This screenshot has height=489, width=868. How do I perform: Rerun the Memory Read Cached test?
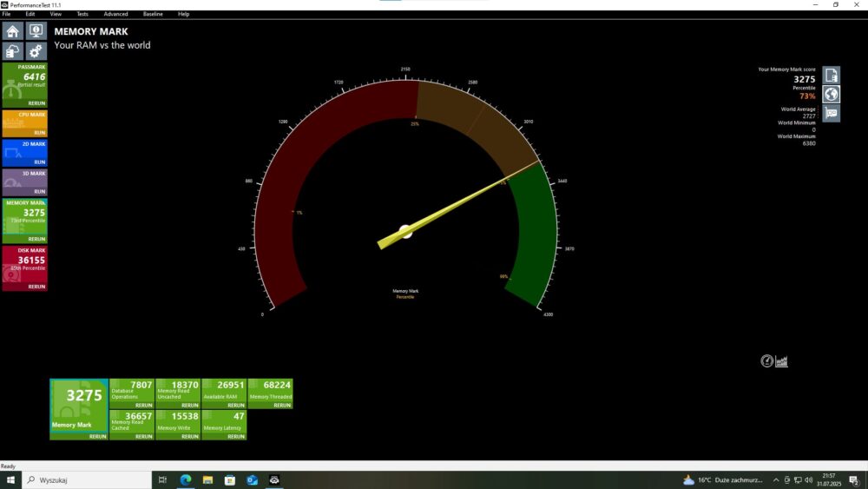tap(143, 436)
